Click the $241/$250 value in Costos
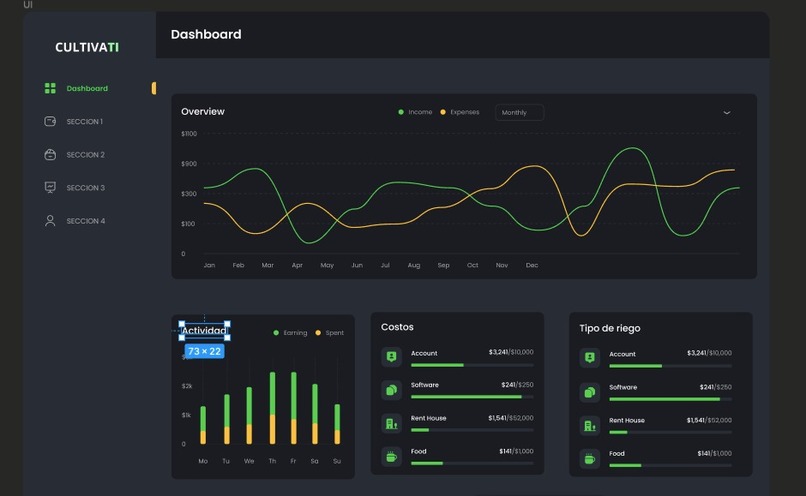The width and height of the screenshot is (806, 496). click(517, 384)
